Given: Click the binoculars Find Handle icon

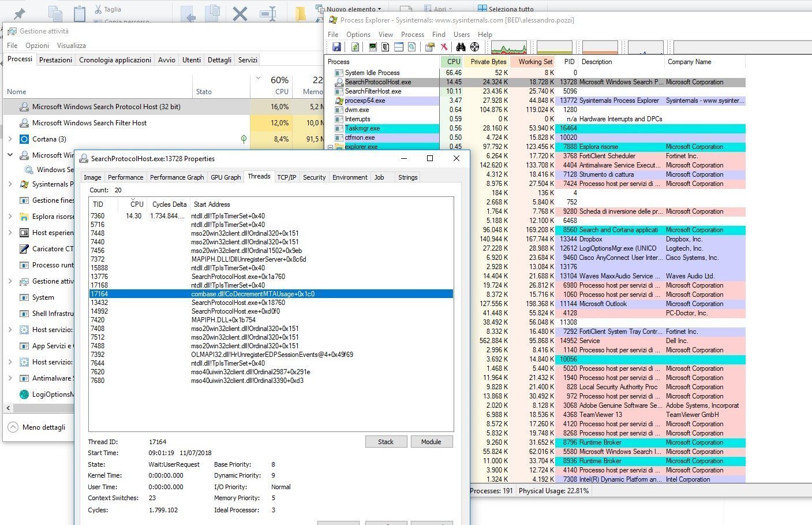Looking at the screenshot, I should [x=461, y=47].
